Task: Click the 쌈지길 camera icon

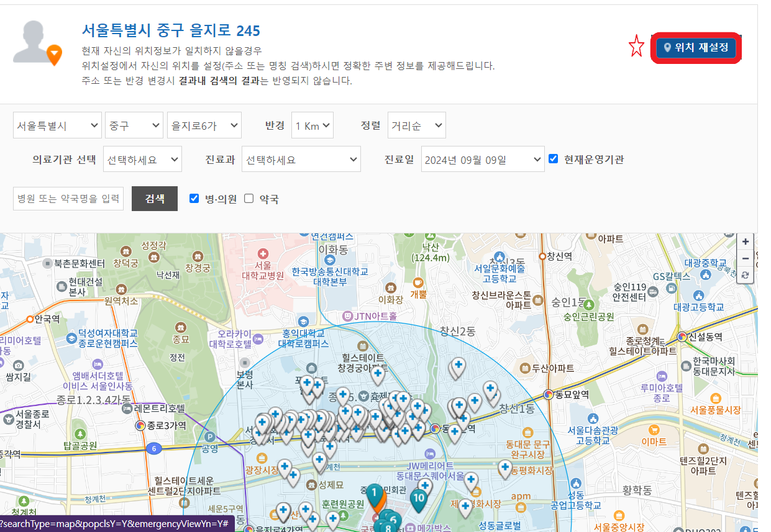Action: pos(17,365)
